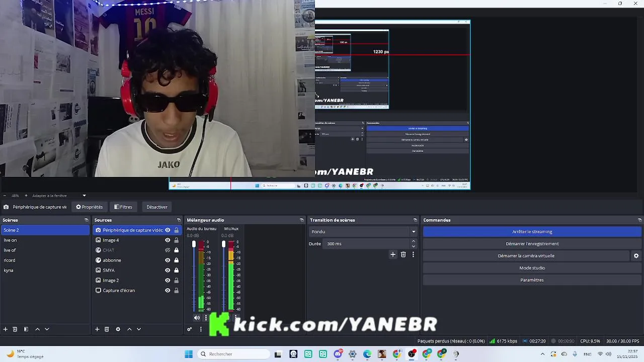Select the Scène 2 scene
The image size is (644, 362).
(x=45, y=230)
